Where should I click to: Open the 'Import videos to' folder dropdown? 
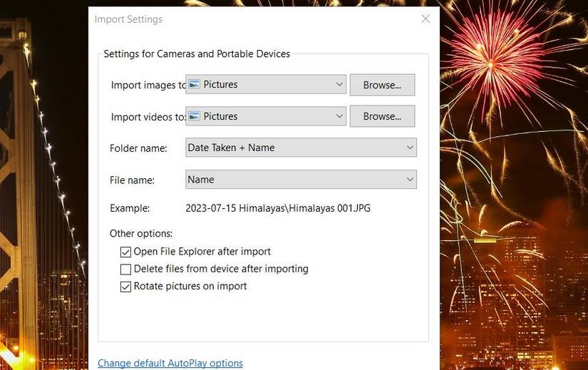(266, 116)
